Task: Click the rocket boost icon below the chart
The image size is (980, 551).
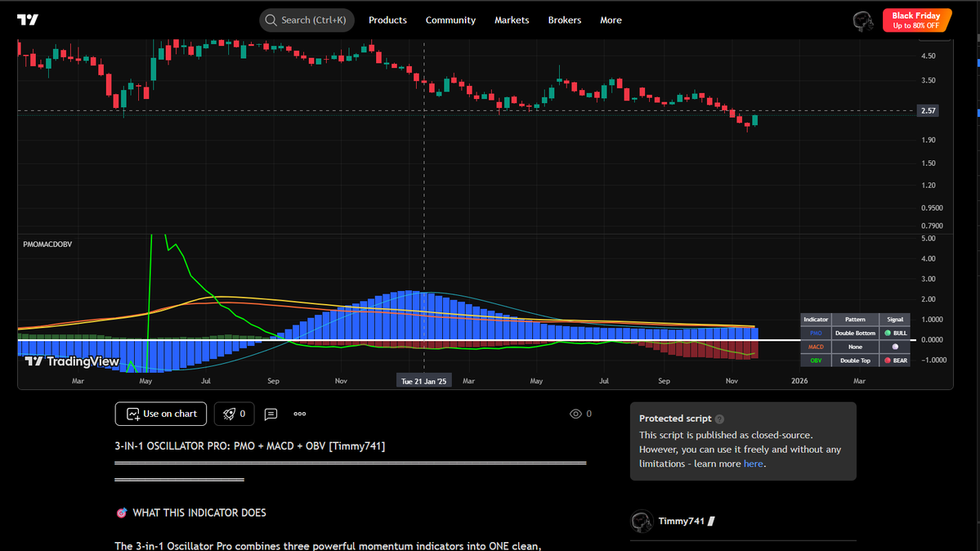Action: tap(229, 414)
